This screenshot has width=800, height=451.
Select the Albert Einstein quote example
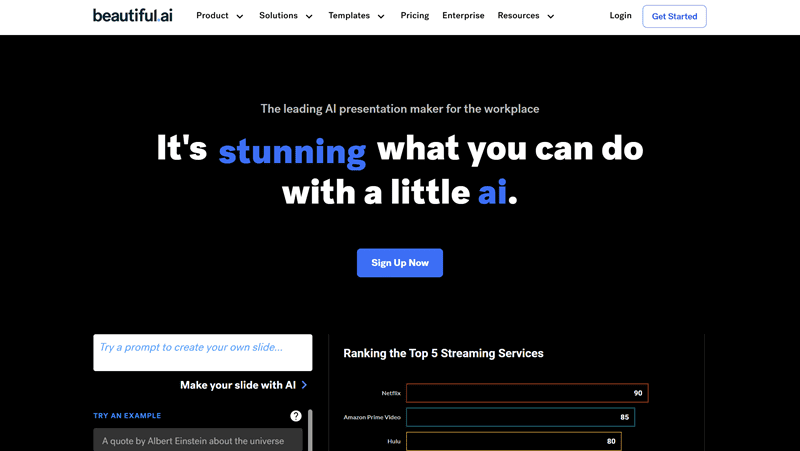tap(198, 440)
